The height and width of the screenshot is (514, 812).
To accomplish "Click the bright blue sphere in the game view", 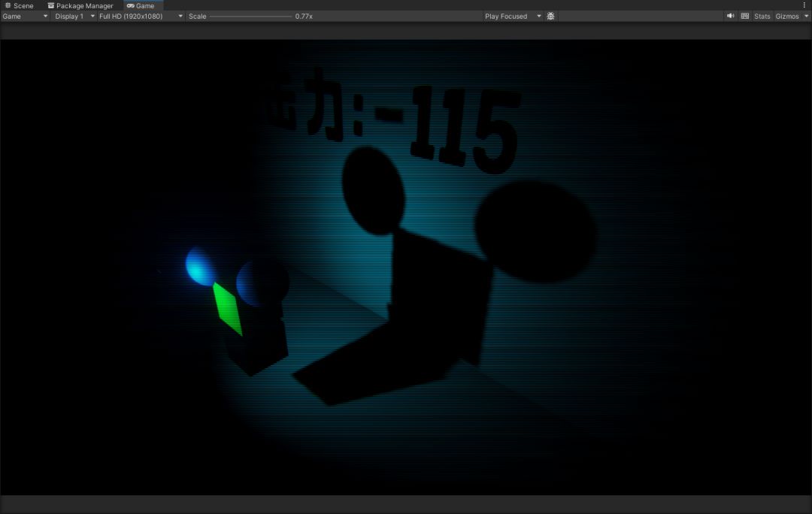I will 199,266.
